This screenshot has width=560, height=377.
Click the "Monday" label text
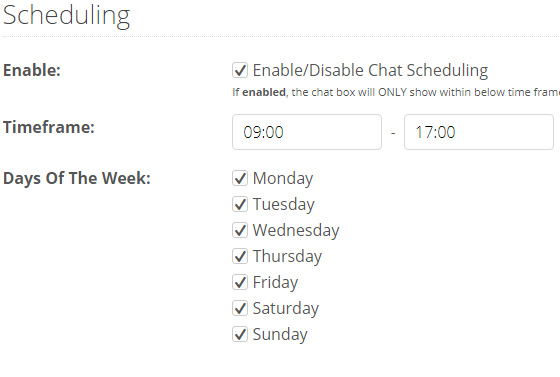(x=283, y=179)
